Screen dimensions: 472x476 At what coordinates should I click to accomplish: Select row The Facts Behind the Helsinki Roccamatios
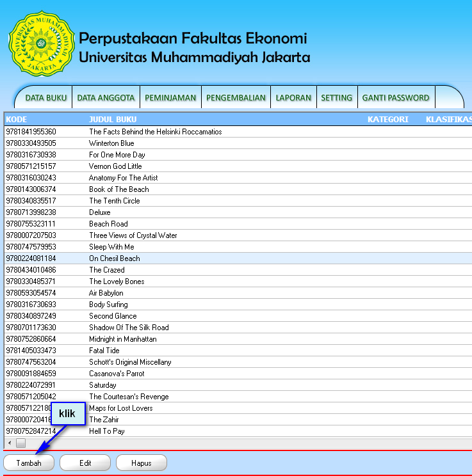click(x=238, y=132)
